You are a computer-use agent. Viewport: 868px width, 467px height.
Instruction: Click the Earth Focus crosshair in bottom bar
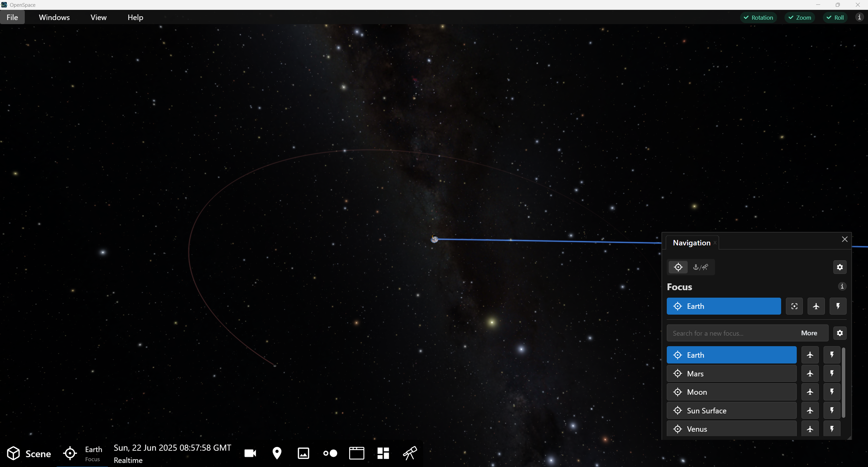(x=70, y=453)
